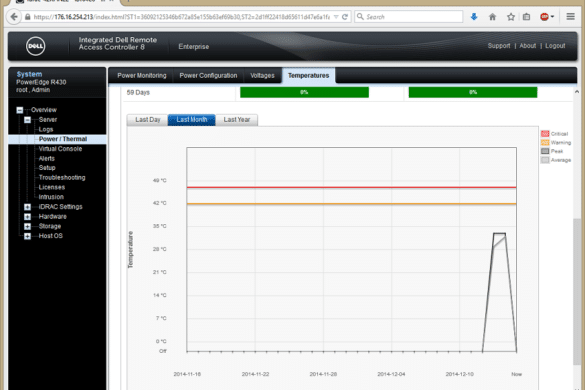Image resolution: width=585 pixels, height=390 pixels.
Task: Open the Support link in header
Action: (499, 46)
